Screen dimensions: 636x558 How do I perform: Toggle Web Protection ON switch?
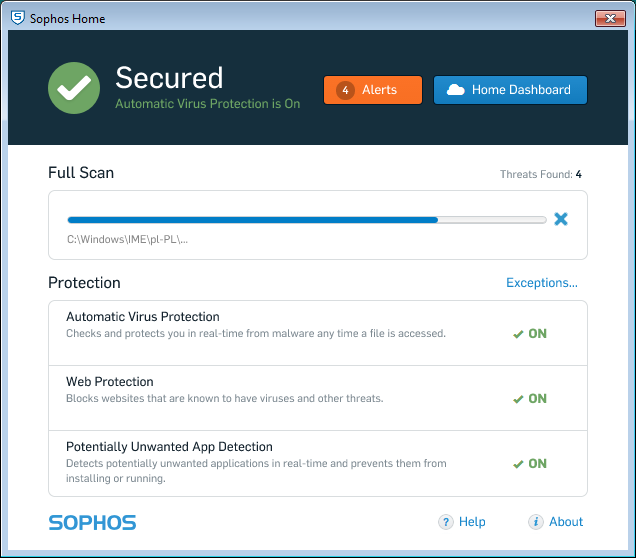coord(530,399)
